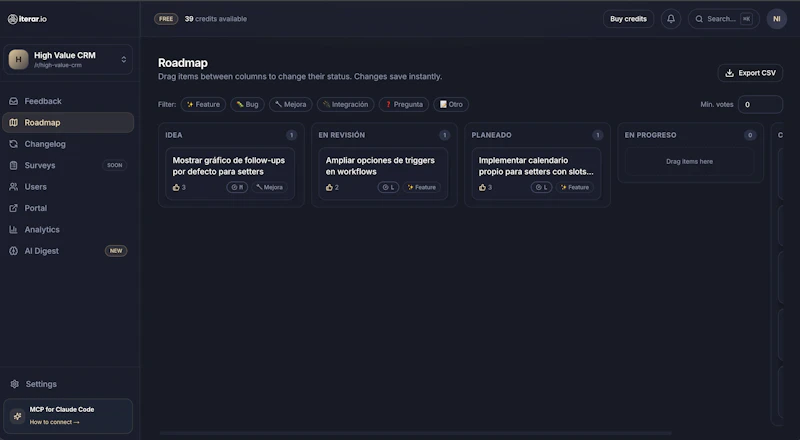Image resolution: width=800 pixels, height=440 pixels.
Task: Toggle the Integración filter chip
Action: click(345, 104)
